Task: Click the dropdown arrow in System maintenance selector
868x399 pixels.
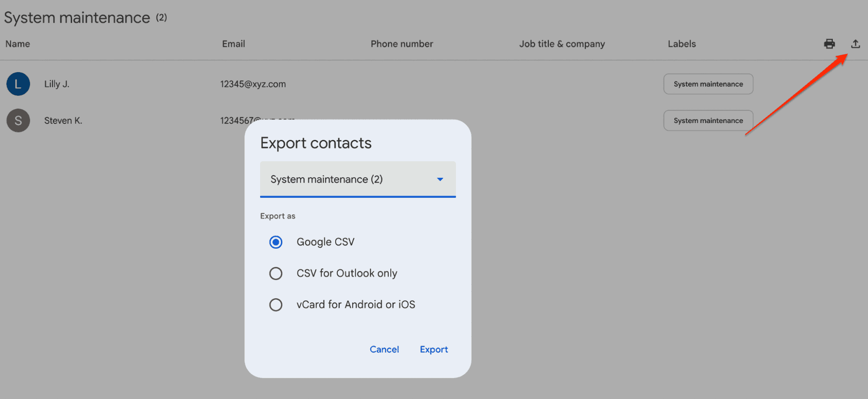Action: tap(440, 179)
